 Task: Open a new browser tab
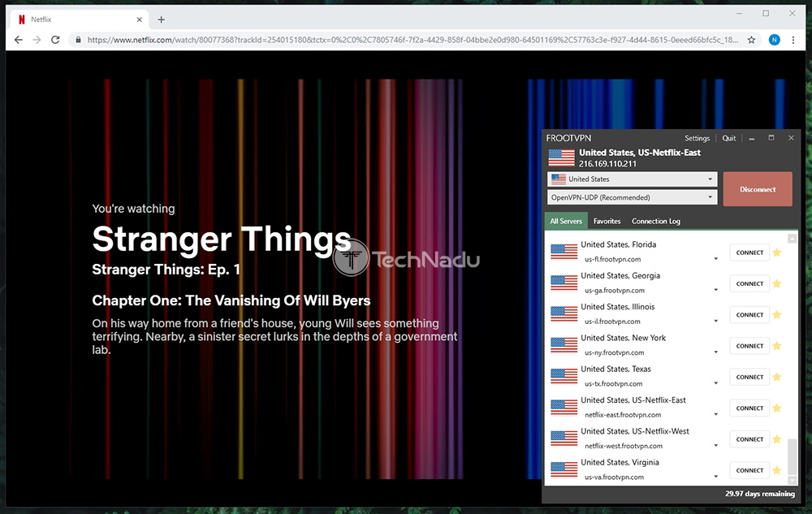161,19
